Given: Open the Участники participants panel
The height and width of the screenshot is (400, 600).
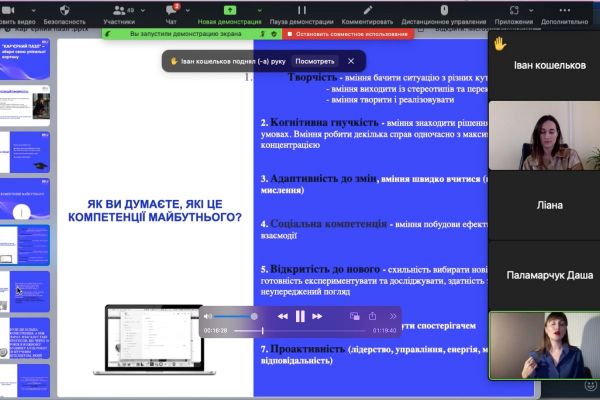Looking at the screenshot, I should [119, 13].
